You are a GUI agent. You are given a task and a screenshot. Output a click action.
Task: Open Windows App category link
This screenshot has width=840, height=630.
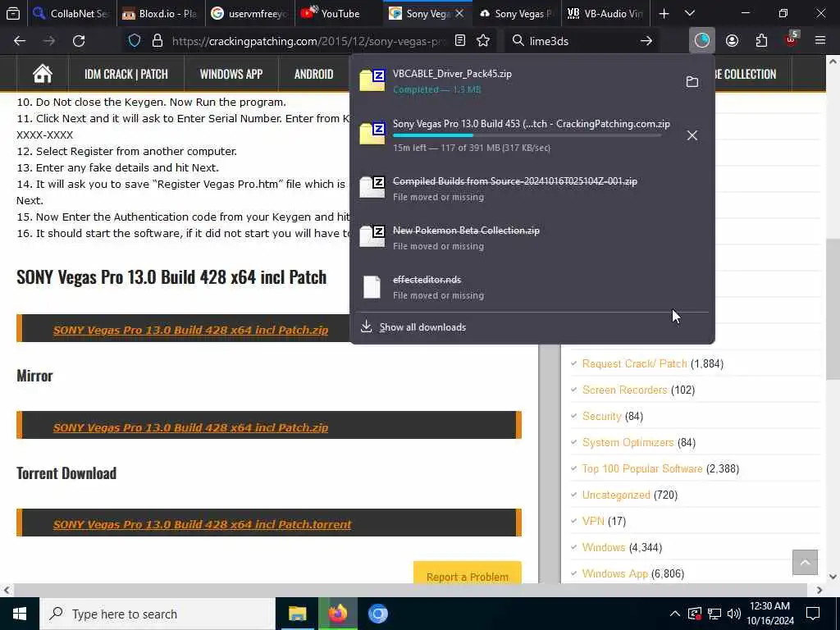615,573
